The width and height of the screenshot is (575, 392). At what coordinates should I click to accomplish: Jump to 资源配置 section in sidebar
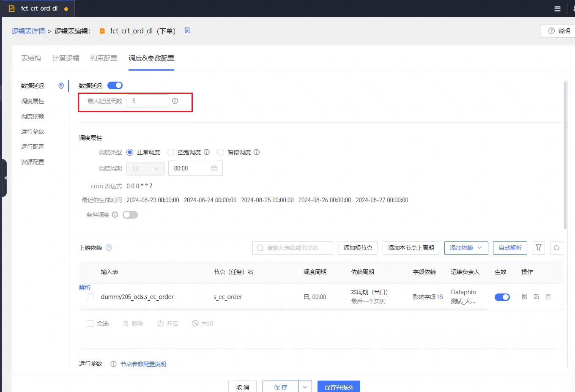[x=33, y=162]
